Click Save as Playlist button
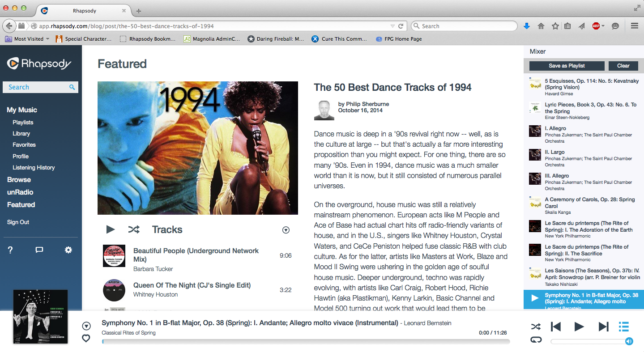The height and width of the screenshot is (352, 644). 567,66
